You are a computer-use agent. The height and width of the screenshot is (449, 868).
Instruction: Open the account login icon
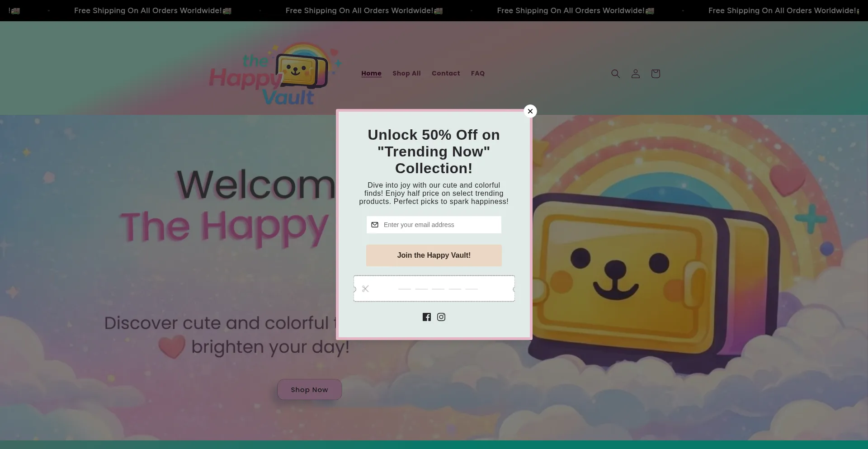[x=636, y=74]
